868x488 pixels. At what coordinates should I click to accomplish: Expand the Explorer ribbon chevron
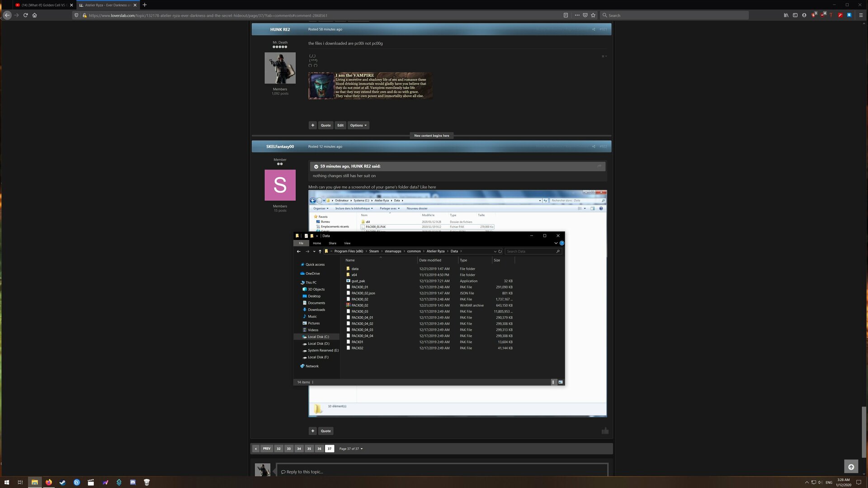(x=556, y=243)
